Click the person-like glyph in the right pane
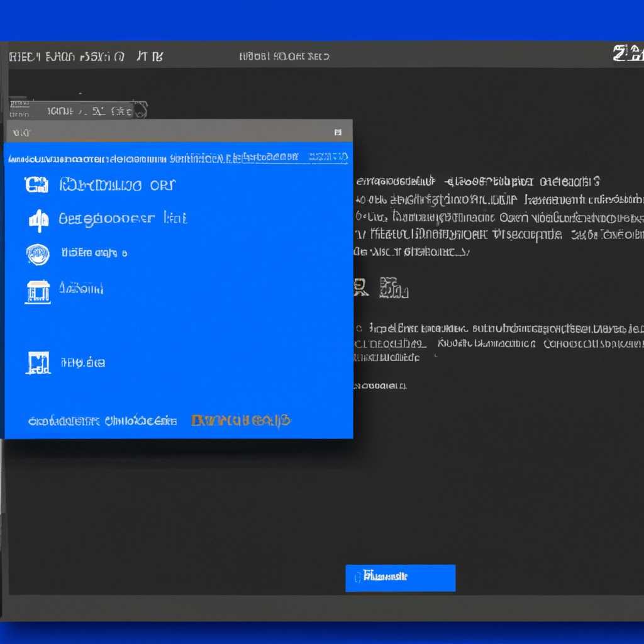 [x=360, y=287]
